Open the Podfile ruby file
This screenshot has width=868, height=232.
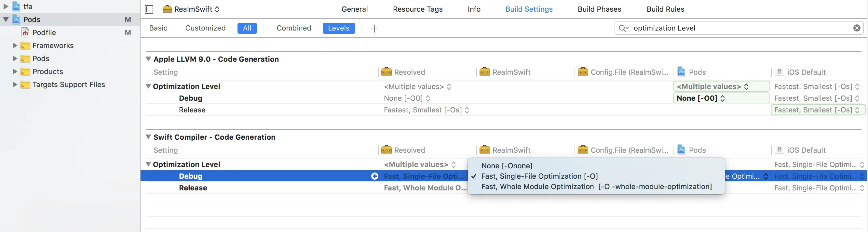[x=44, y=33]
